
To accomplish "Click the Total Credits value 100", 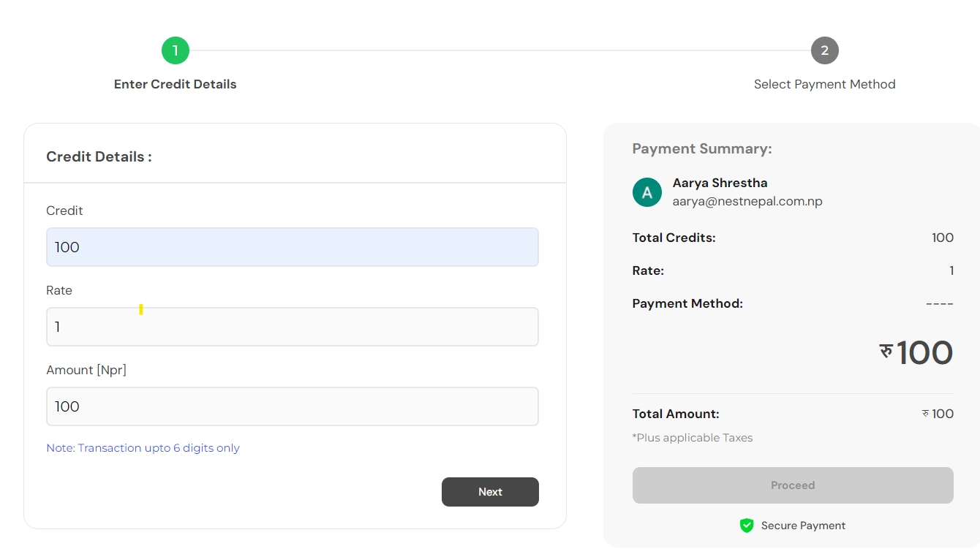I will point(943,238).
